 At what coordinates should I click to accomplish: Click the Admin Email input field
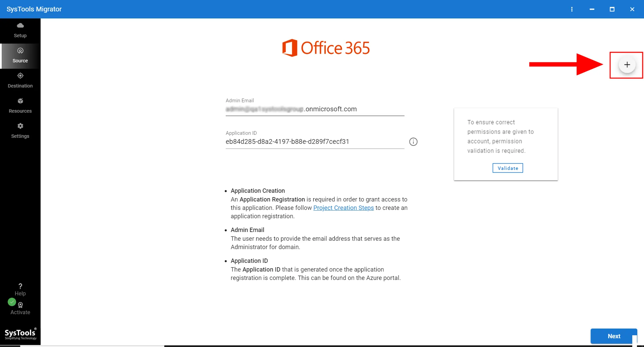point(315,109)
